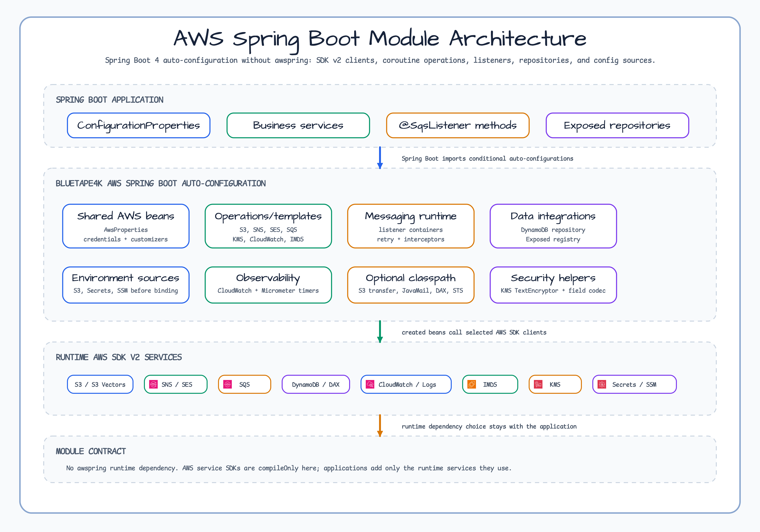Click the RUNTIME AWS SDK V2 SERVICES heading

(119, 357)
